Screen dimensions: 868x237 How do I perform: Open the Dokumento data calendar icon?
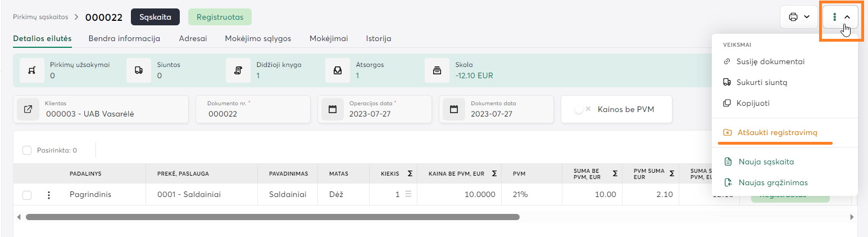[x=454, y=109]
